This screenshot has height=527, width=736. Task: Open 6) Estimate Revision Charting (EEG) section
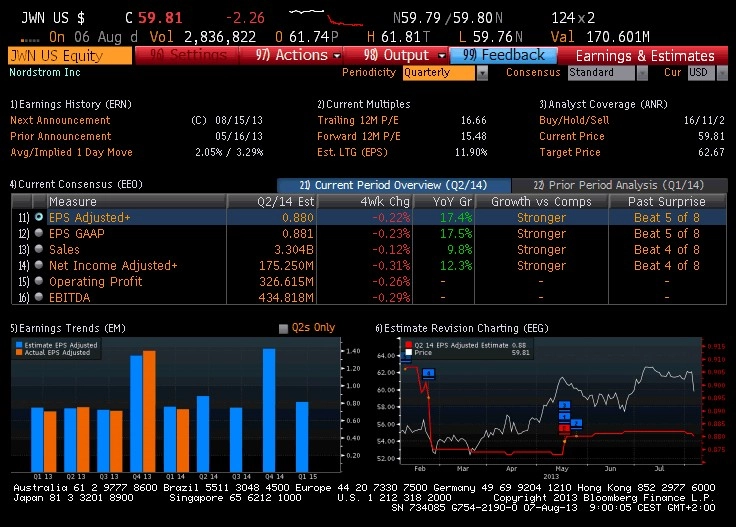(461, 328)
